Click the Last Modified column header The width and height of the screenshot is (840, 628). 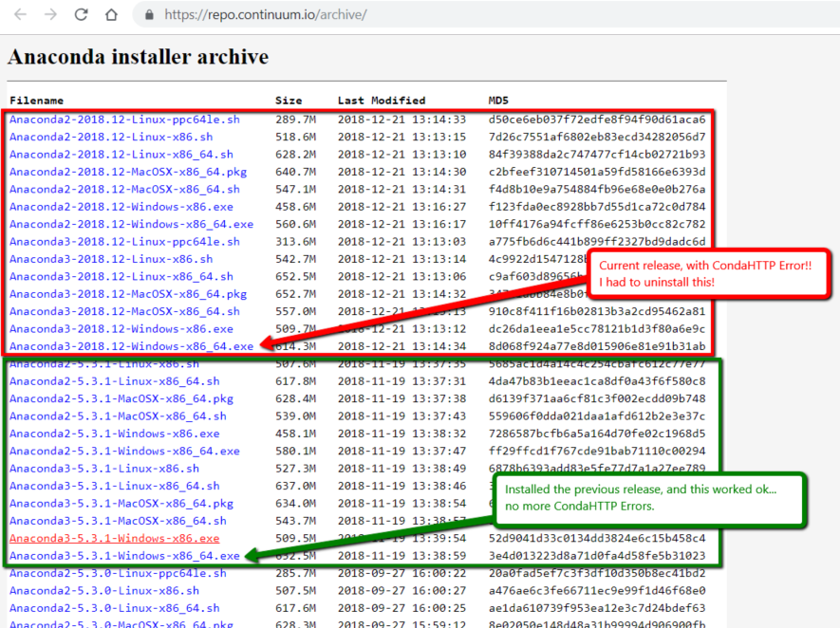click(382, 101)
